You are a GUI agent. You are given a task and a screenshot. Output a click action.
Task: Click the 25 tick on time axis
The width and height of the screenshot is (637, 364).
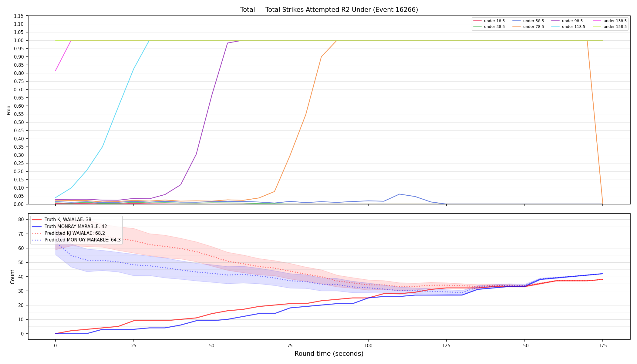coord(133,345)
